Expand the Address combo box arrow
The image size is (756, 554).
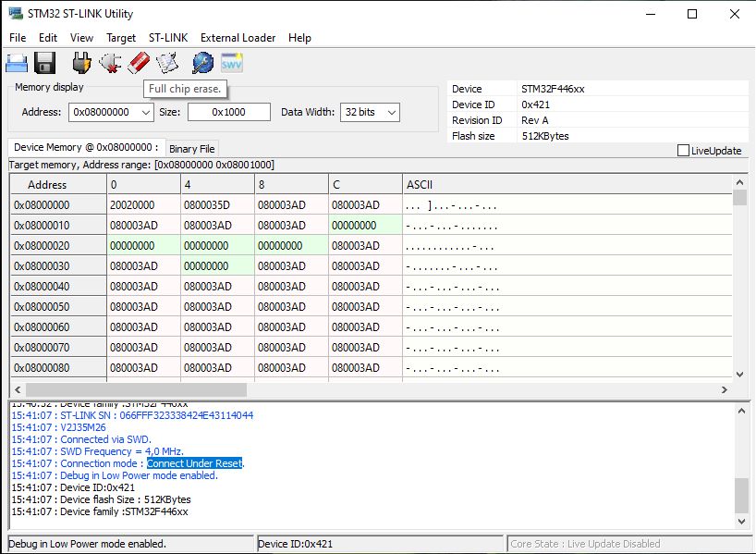tap(146, 113)
